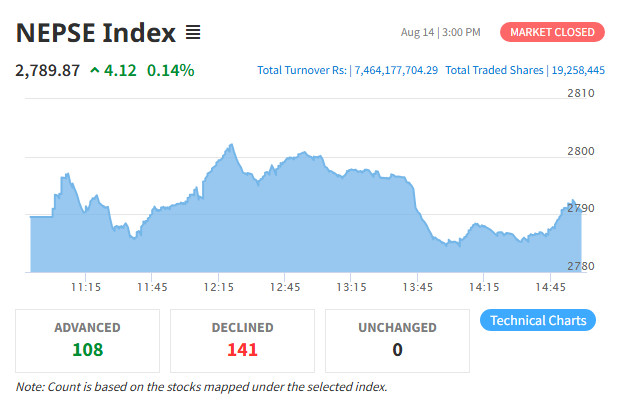Click the 13:45 time axis label
619x412 pixels.
417,287
